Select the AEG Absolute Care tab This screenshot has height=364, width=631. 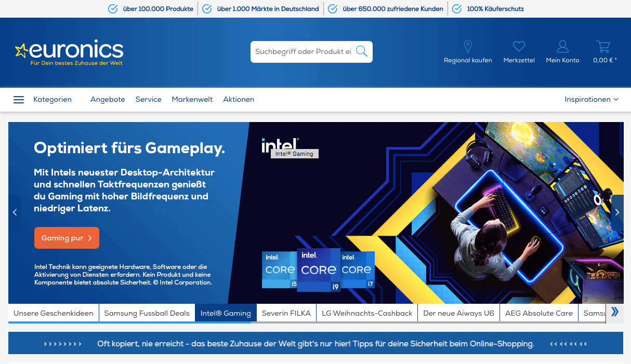[539, 313]
